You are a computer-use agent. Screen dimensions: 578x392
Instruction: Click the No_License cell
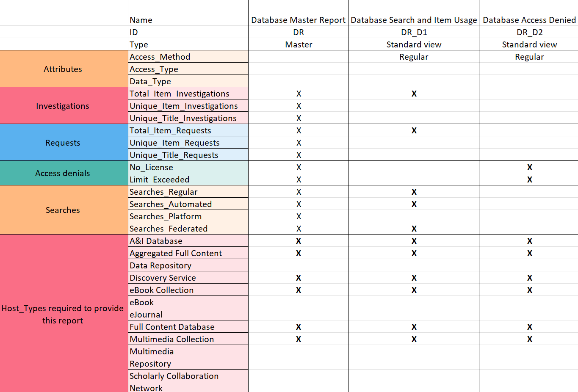click(x=188, y=167)
